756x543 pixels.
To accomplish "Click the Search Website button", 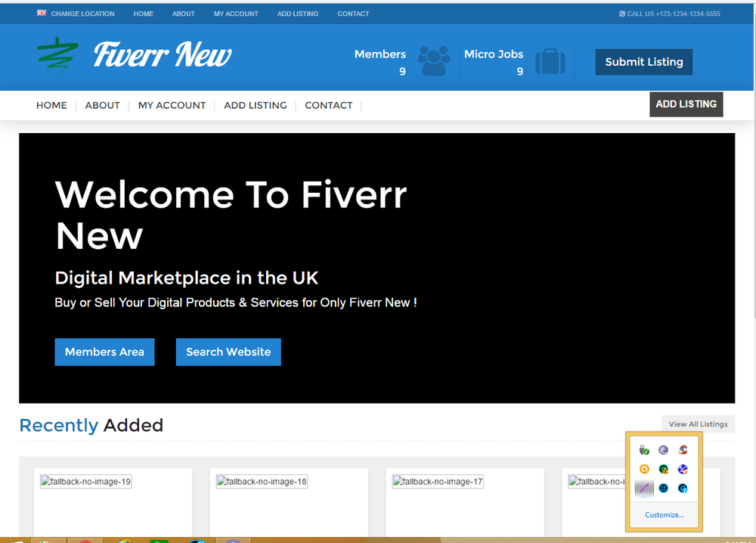I will pos(228,352).
